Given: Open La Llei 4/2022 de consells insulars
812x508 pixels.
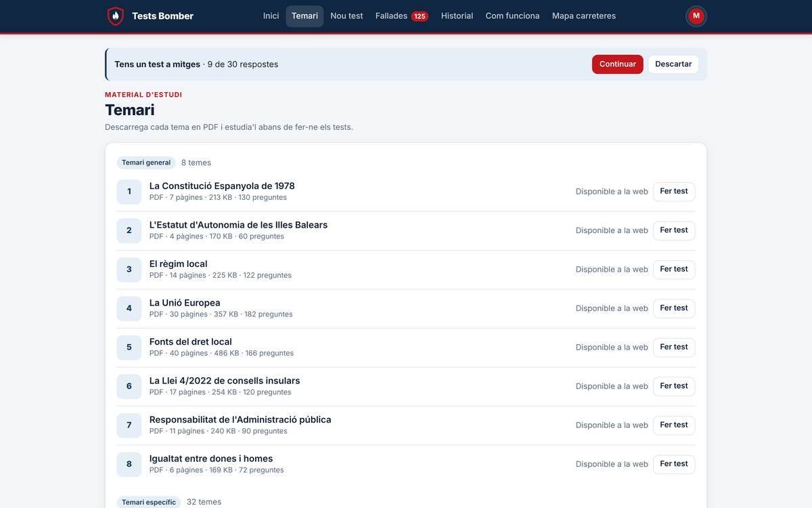Looking at the screenshot, I should tap(225, 381).
